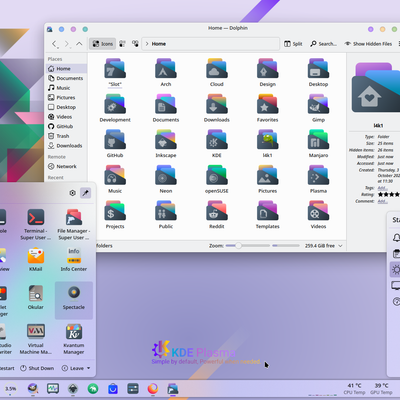The height and width of the screenshot is (400, 400).
Task: Click the free disk space bar
Action: point(286,246)
